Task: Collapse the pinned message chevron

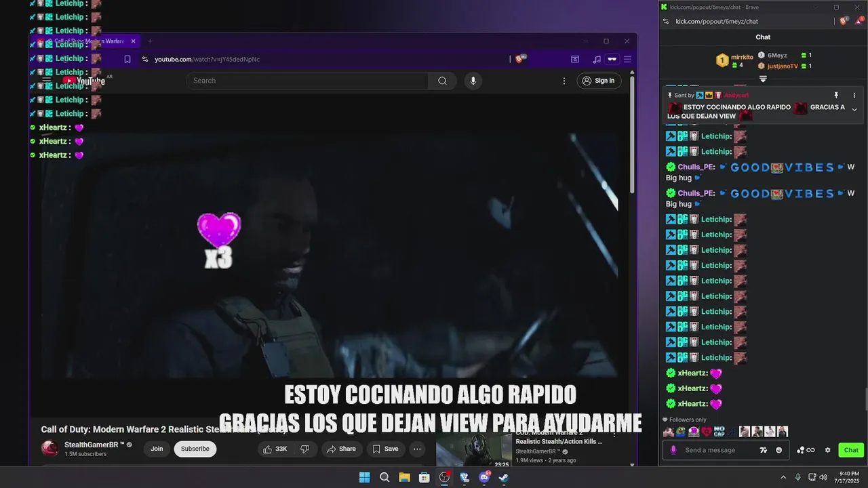Action: [854, 110]
